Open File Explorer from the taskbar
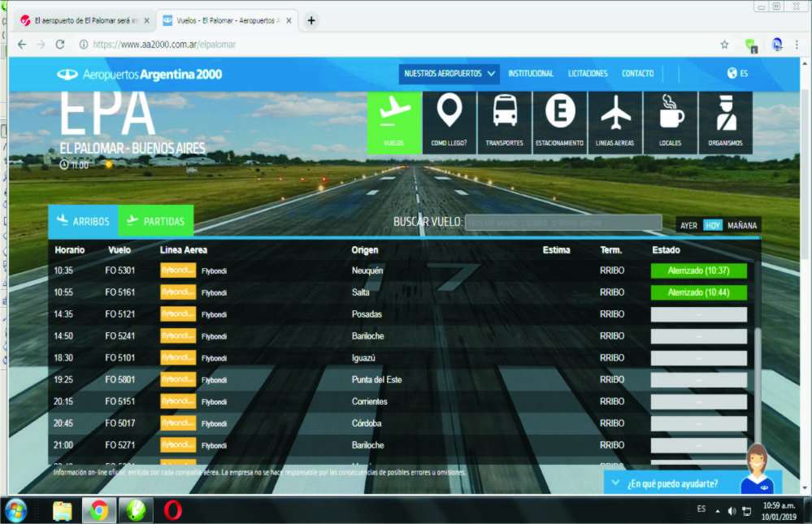812x524 pixels. click(x=62, y=511)
